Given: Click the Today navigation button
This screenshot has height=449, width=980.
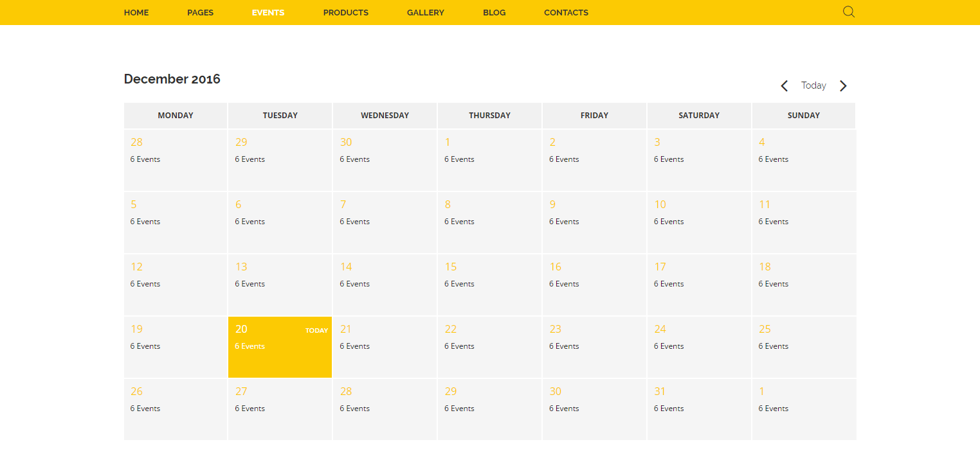Looking at the screenshot, I should point(813,85).
